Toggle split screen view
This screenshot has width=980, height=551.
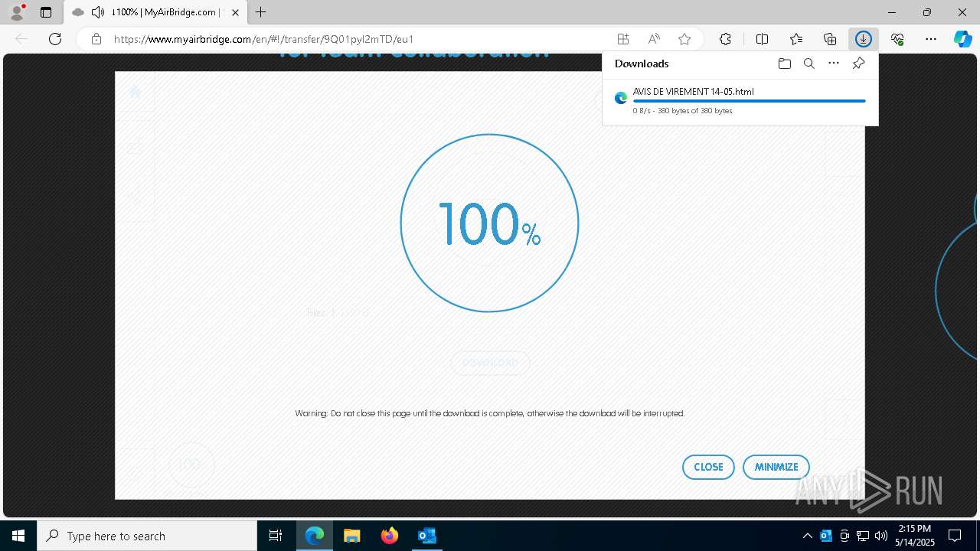point(762,39)
